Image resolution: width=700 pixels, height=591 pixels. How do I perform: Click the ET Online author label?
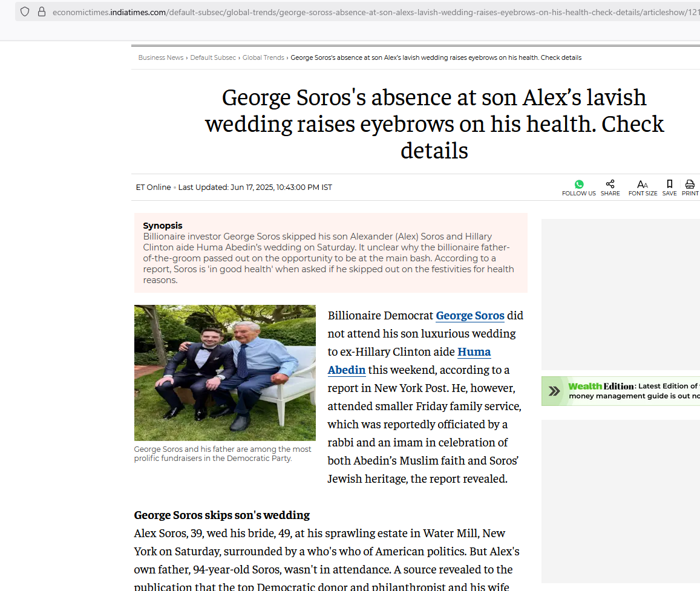[x=153, y=188]
